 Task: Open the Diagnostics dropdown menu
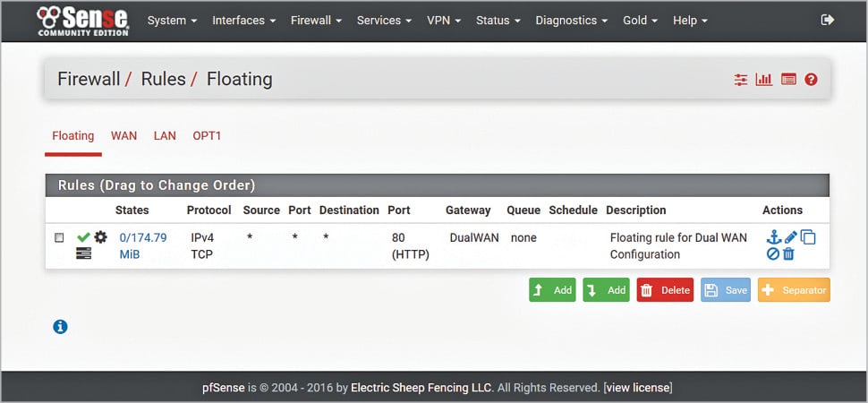point(571,21)
